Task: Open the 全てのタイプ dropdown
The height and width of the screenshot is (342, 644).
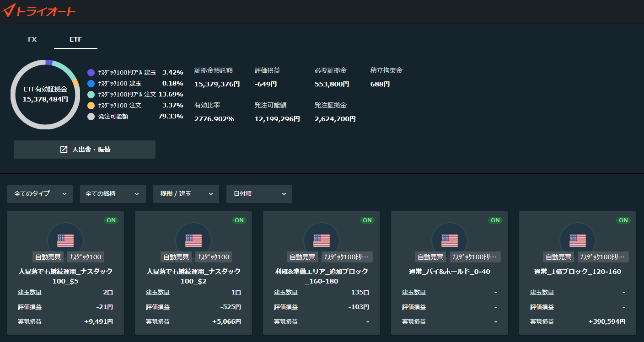Action: [40, 194]
